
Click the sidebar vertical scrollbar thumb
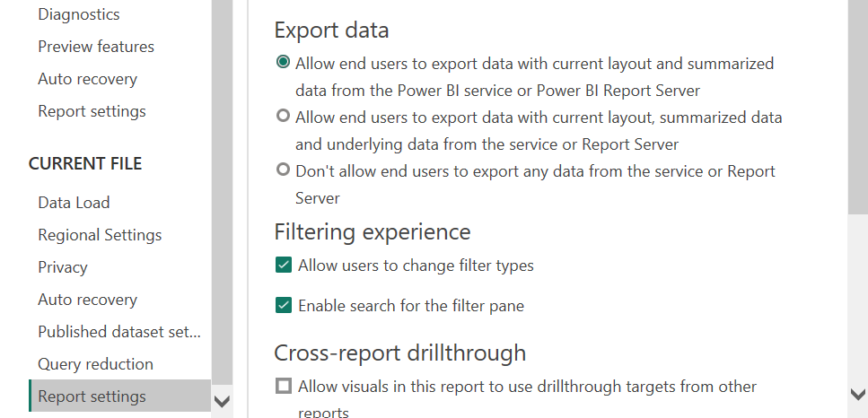point(222,193)
